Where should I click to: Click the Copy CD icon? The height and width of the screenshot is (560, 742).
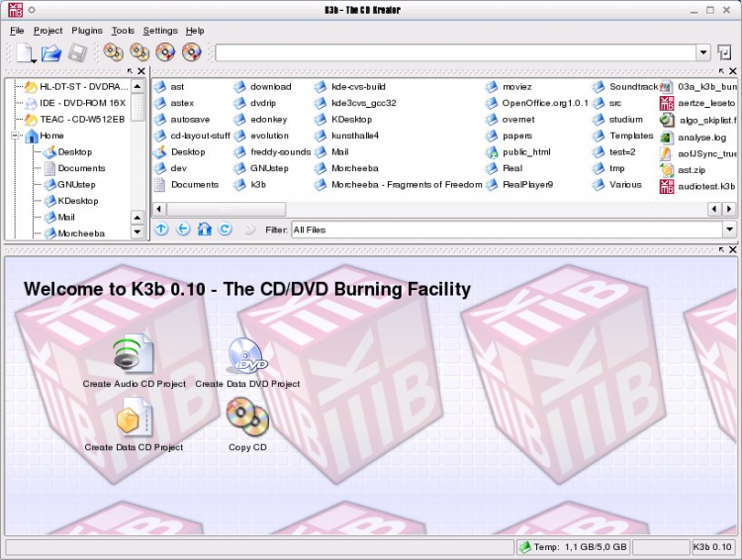247,417
